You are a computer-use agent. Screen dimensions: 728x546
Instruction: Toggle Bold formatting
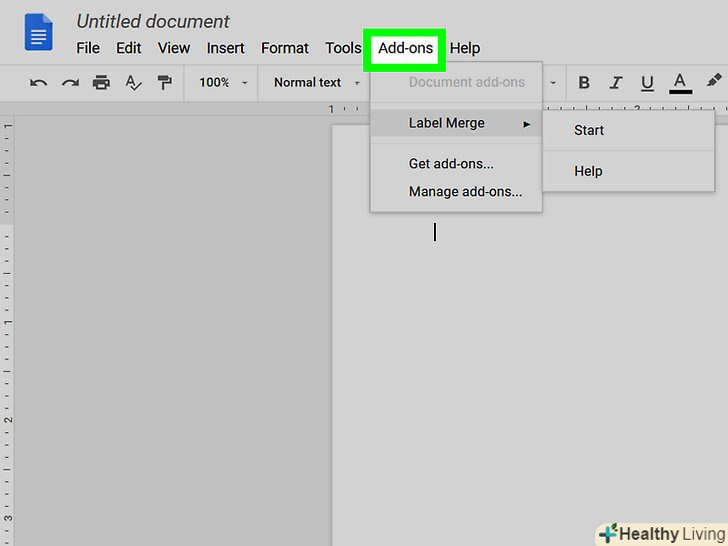[584, 83]
